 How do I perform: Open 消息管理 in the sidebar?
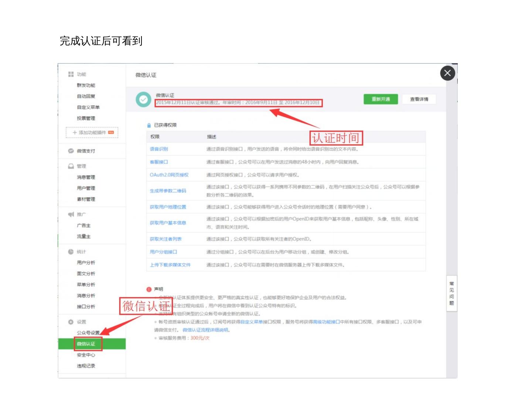(86, 177)
